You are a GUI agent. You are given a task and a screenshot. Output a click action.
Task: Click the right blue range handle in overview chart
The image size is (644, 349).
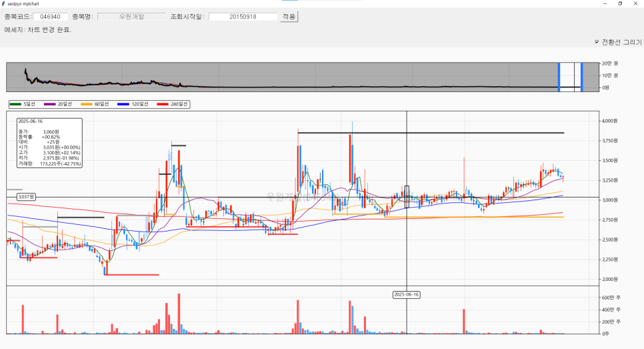pyautogui.click(x=581, y=77)
